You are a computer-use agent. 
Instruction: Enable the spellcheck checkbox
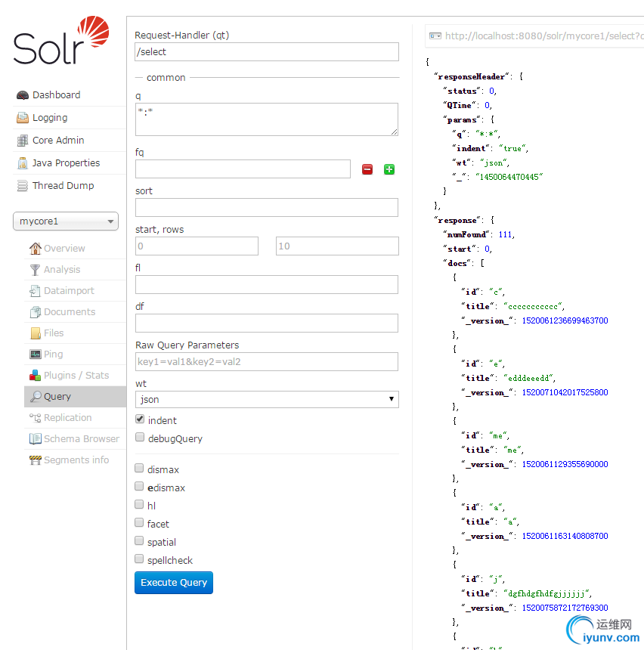[x=139, y=559]
